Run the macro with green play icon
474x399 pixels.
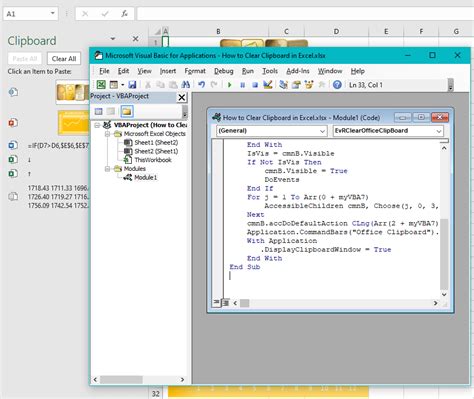coord(229,85)
